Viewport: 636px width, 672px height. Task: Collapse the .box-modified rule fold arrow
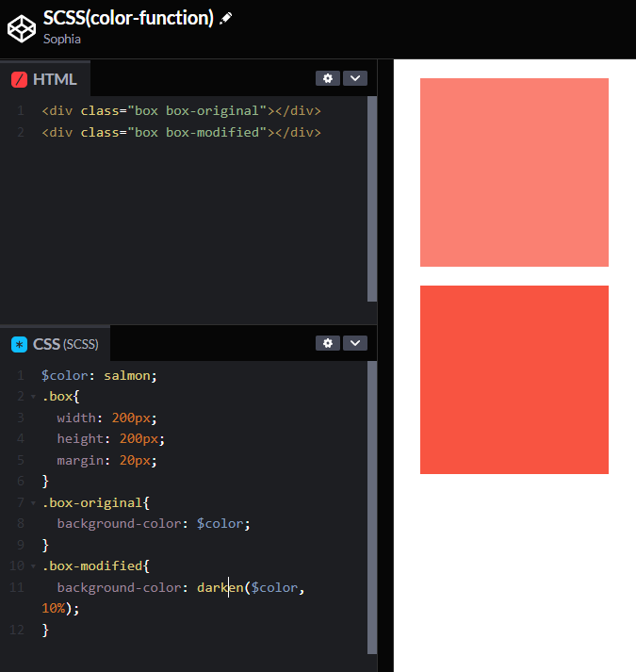[x=33, y=566]
